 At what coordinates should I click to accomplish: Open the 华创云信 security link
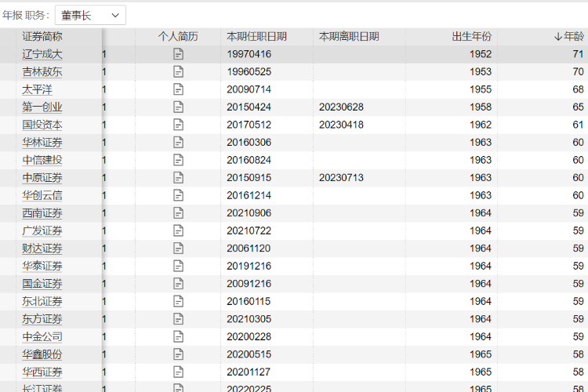pos(42,195)
